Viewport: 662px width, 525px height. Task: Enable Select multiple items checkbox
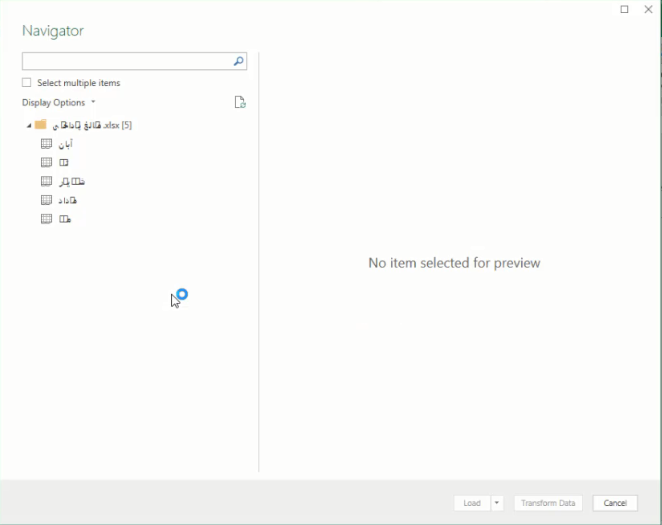pyautogui.click(x=27, y=82)
